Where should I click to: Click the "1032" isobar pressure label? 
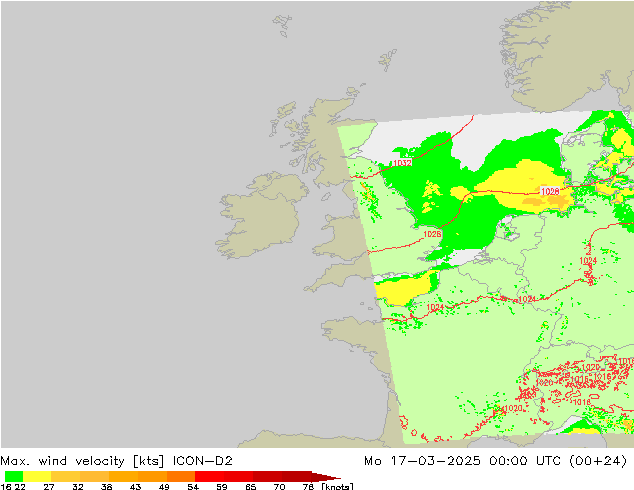tap(402, 163)
